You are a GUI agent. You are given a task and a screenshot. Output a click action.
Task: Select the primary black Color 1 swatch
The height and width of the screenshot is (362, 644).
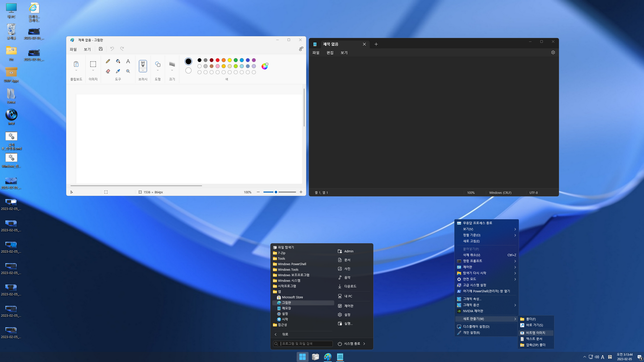pyautogui.click(x=188, y=61)
